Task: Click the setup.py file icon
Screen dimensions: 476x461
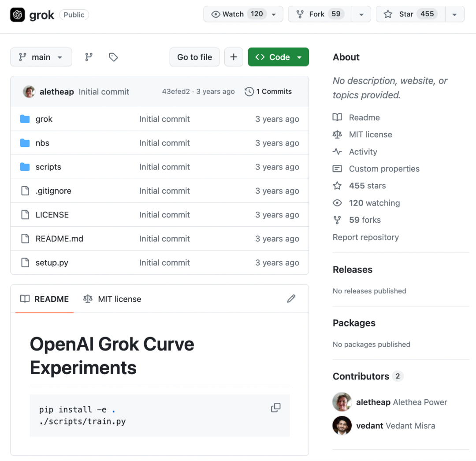Action: (x=25, y=262)
